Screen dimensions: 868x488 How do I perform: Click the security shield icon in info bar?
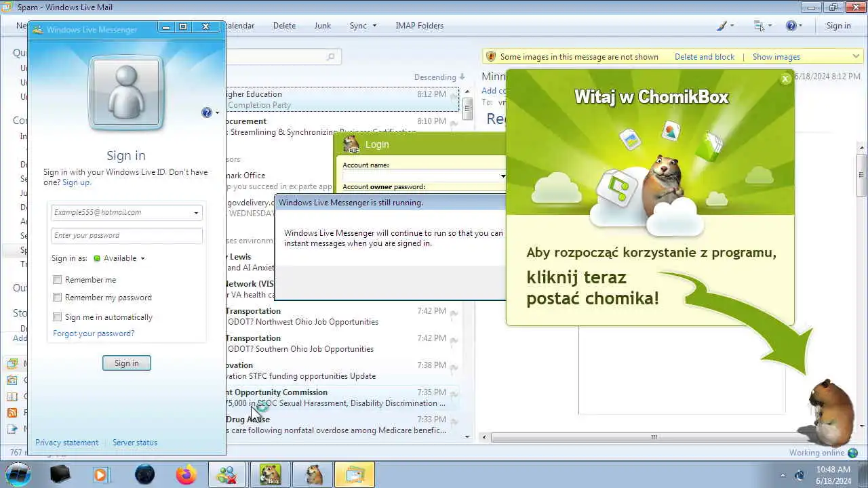pos(491,56)
